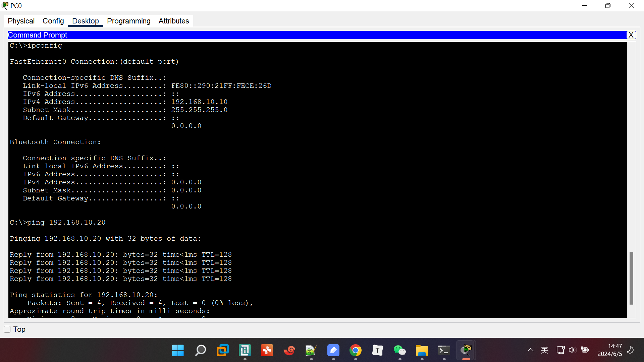The width and height of the screenshot is (644, 362).
Task: Expand hidden system tray icons chevron
Action: pos(530,350)
